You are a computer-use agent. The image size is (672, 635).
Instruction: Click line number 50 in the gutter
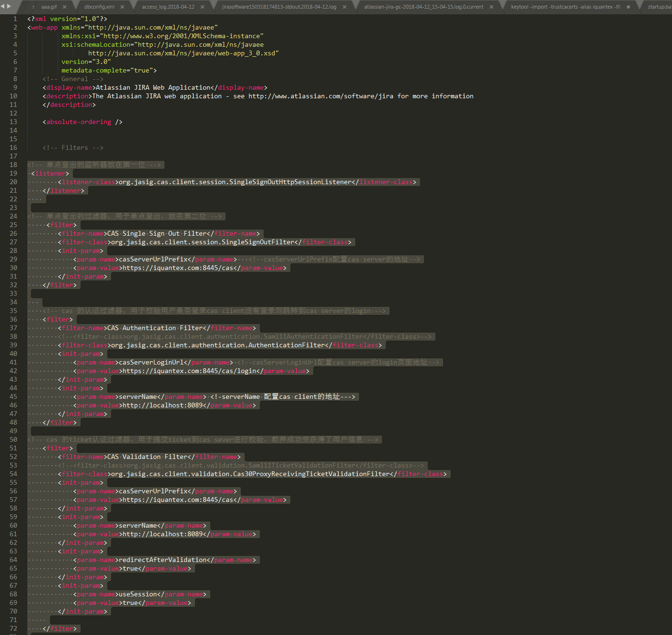tap(13, 440)
